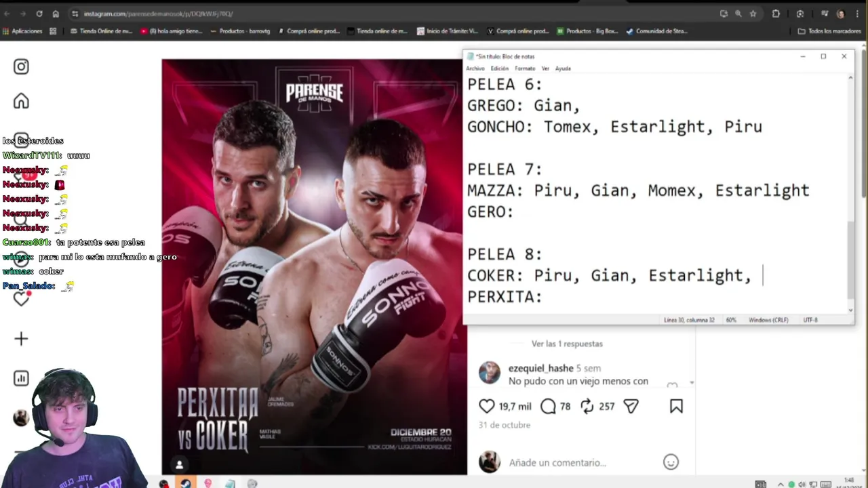Open Instagram home via house icon
The image size is (868, 488).
[x=21, y=101]
